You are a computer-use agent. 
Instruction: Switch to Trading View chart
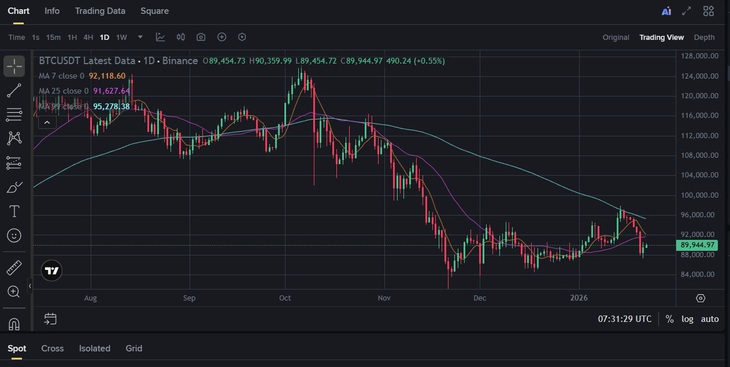pos(661,37)
